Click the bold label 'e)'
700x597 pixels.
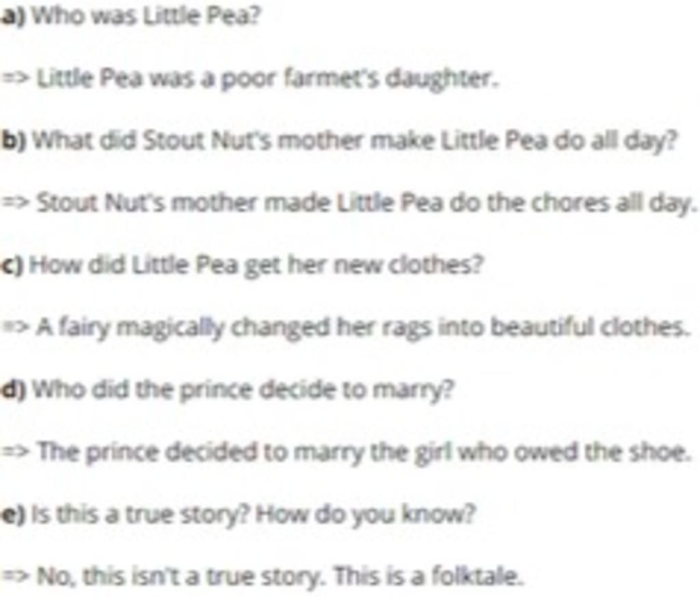click(14, 515)
